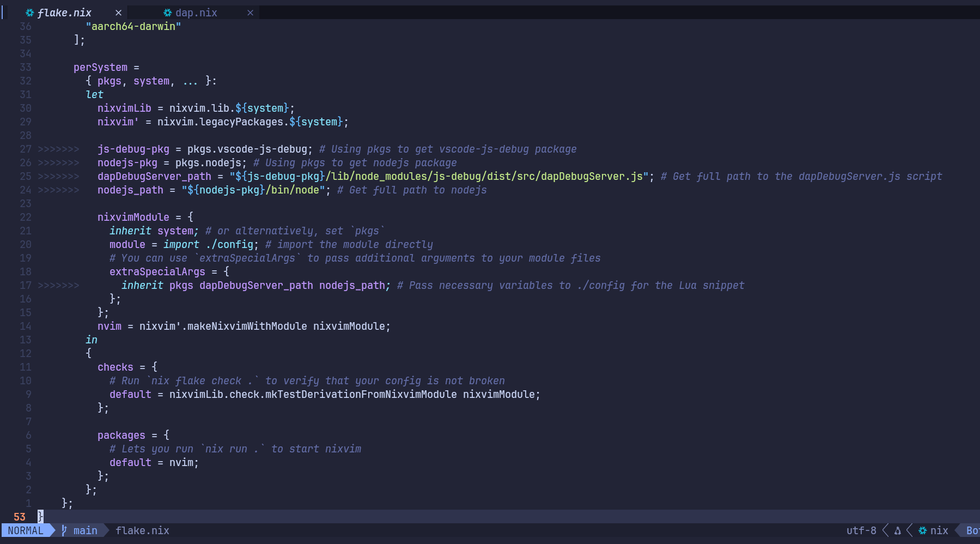Screen dimensions: 980x544
Task: Click the current line number 53
Action: [x=20, y=517]
